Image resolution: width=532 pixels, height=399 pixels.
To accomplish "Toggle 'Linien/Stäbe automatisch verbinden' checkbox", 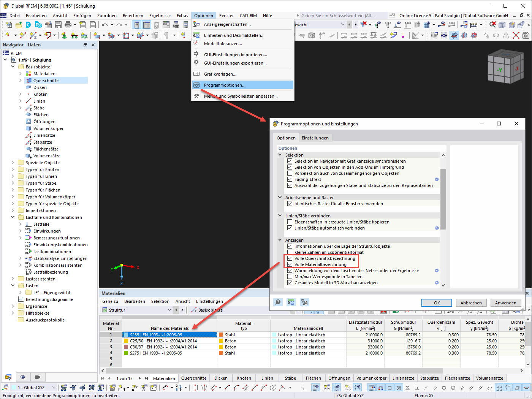I will tap(290, 228).
